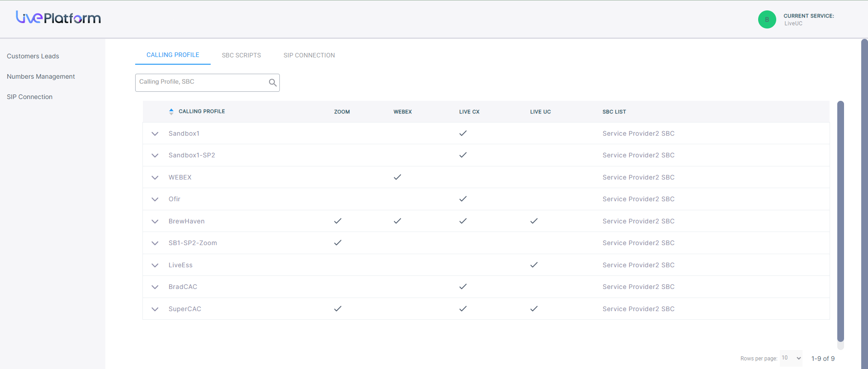Click Ofir Live CX checkmark
This screenshot has width=868, height=369.
pyautogui.click(x=463, y=199)
